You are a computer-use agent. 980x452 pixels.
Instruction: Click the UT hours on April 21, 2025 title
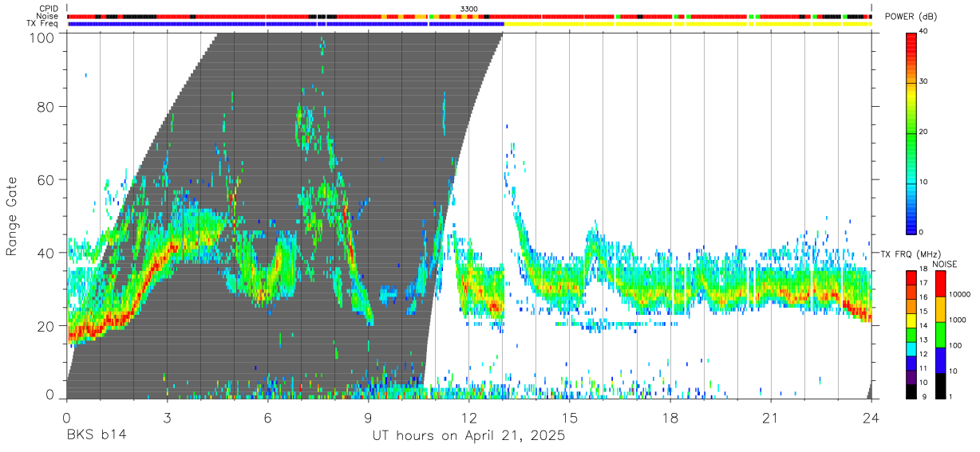[468, 436]
